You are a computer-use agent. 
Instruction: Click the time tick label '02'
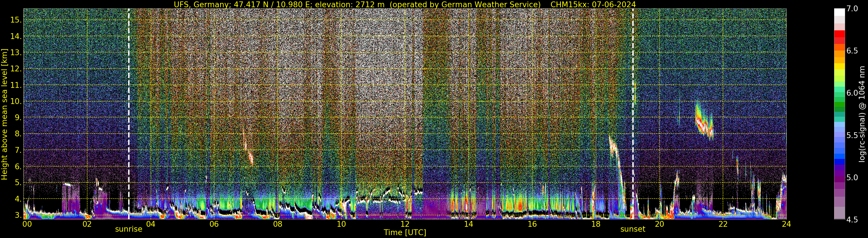pyautogui.click(x=87, y=224)
